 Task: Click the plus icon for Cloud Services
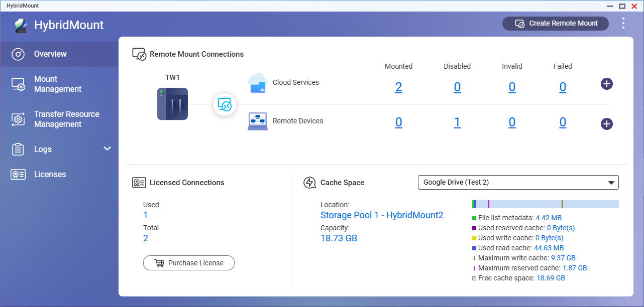pos(606,84)
